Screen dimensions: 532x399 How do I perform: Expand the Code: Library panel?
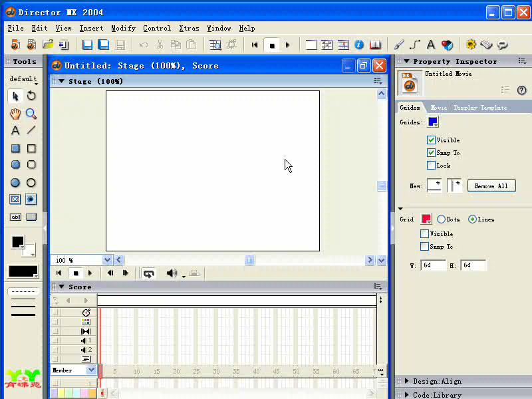(x=407, y=395)
